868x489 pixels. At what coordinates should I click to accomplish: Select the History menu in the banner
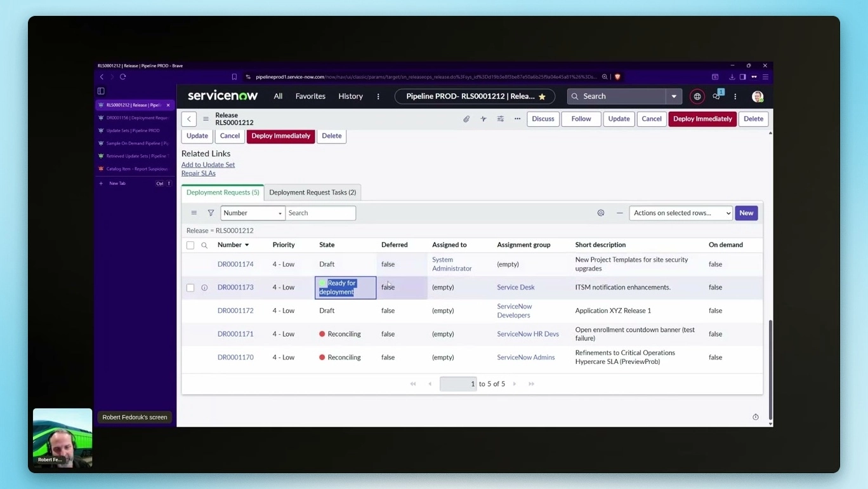point(350,96)
